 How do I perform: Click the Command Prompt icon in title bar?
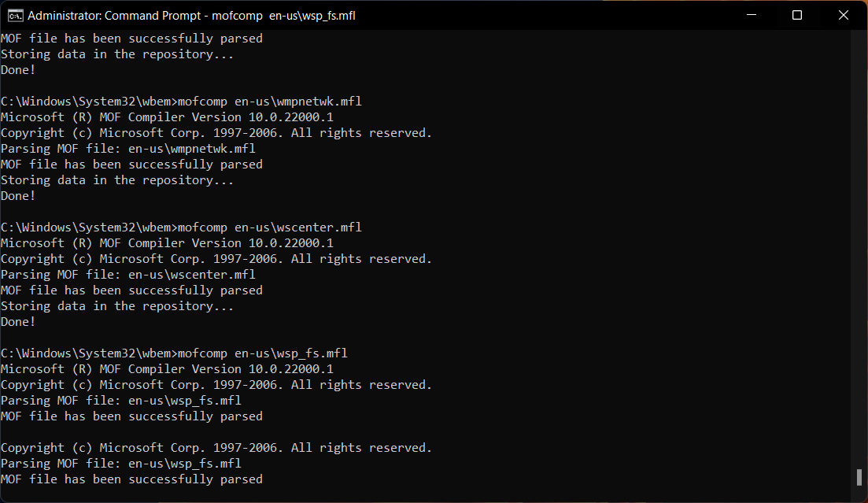click(x=14, y=15)
